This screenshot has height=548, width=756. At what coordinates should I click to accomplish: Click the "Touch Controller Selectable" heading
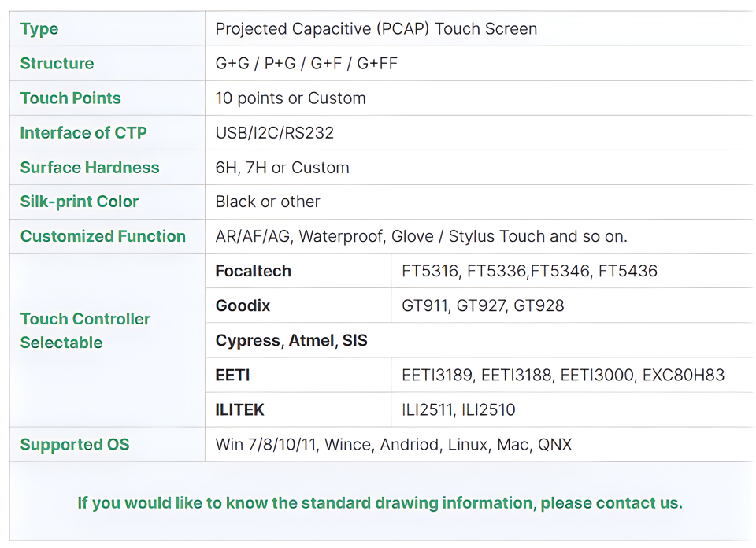tap(85, 331)
